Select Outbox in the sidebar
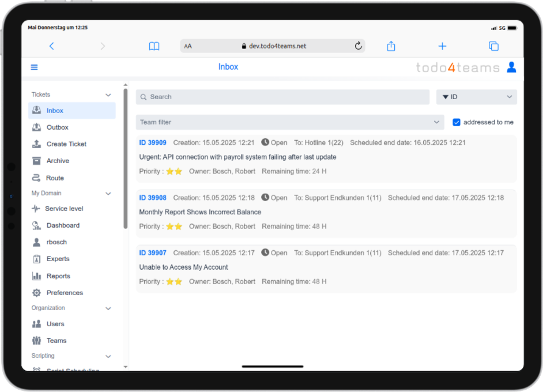The height and width of the screenshot is (392, 543). [71, 127]
